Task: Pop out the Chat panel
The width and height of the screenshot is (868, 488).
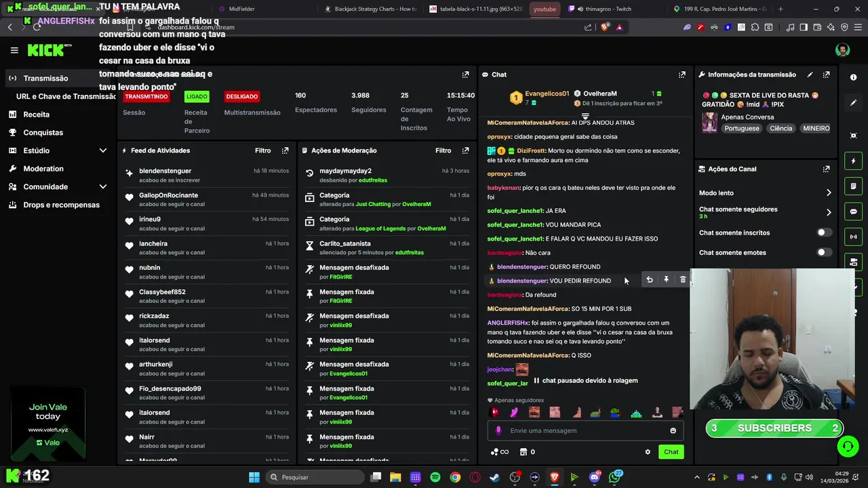Action: (682, 75)
